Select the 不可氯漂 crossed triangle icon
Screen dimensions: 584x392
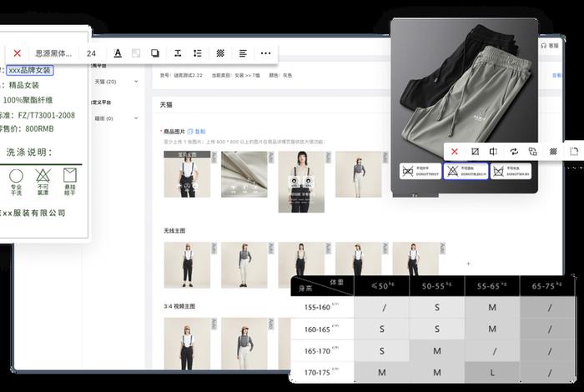[43, 182]
